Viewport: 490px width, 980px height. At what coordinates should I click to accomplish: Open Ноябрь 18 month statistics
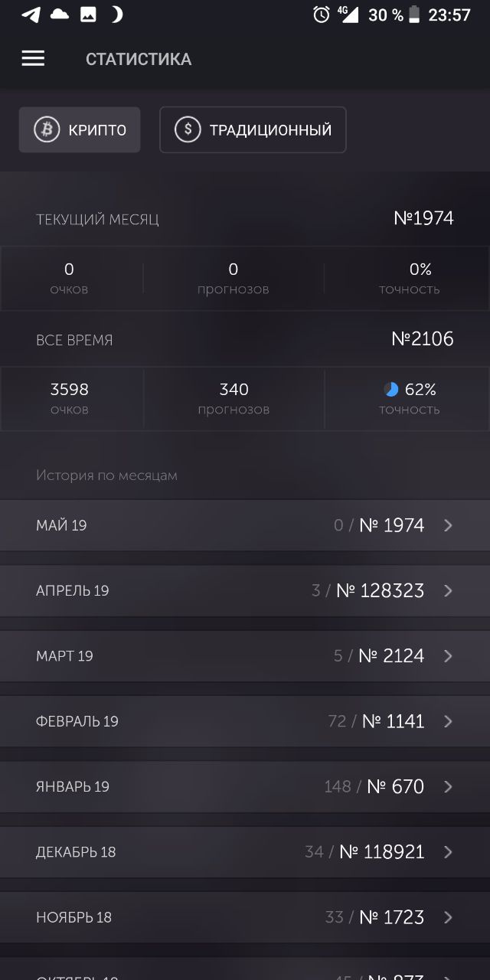[x=245, y=917]
